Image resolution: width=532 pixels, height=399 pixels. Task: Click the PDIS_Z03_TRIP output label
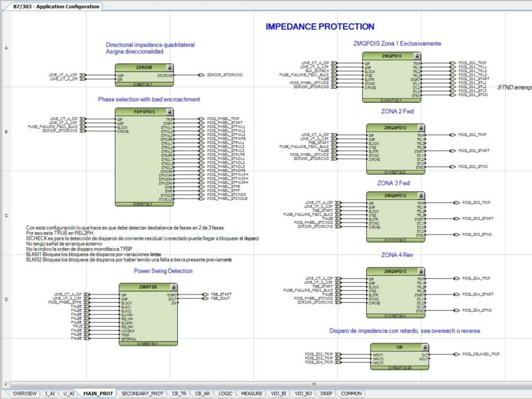click(476, 203)
